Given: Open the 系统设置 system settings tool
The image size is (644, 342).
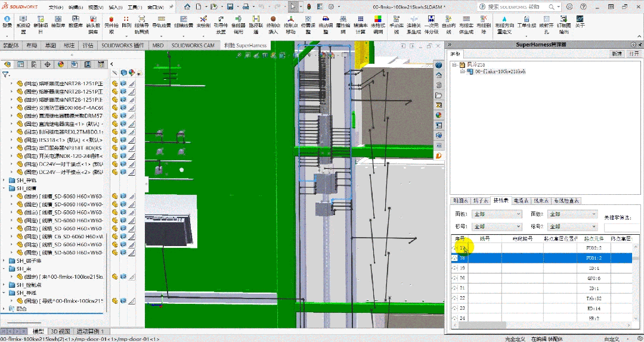Looking at the screenshot, I should click(x=23, y=25).
